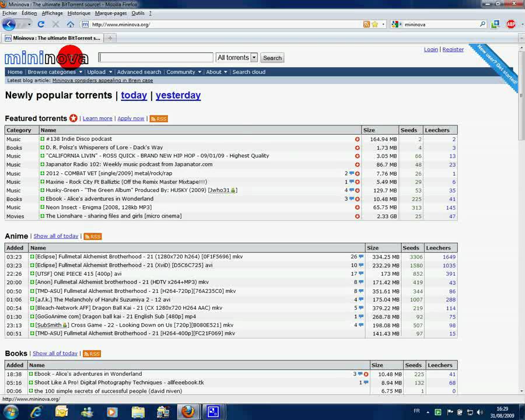Open the Firefox home page icon
This screenshot has width=525, height=420.
pyautogui.click(x=71, y=24)
